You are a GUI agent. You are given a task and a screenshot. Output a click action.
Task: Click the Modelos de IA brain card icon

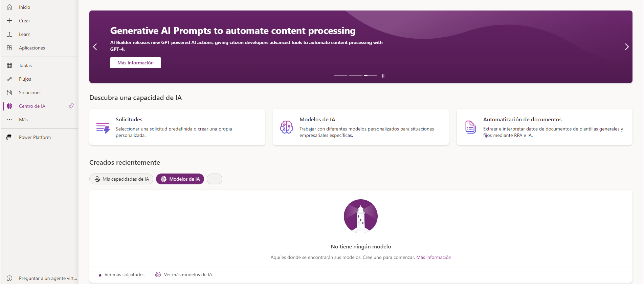pos(287,127)
